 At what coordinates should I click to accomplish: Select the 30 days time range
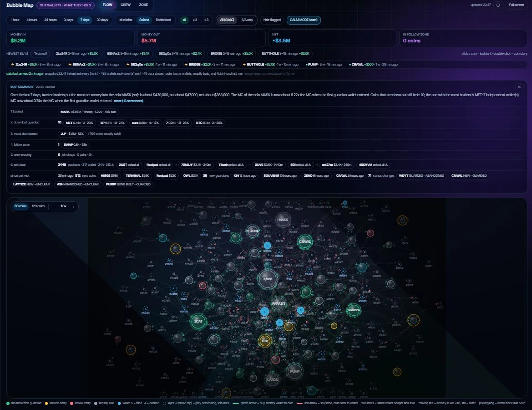102,20
